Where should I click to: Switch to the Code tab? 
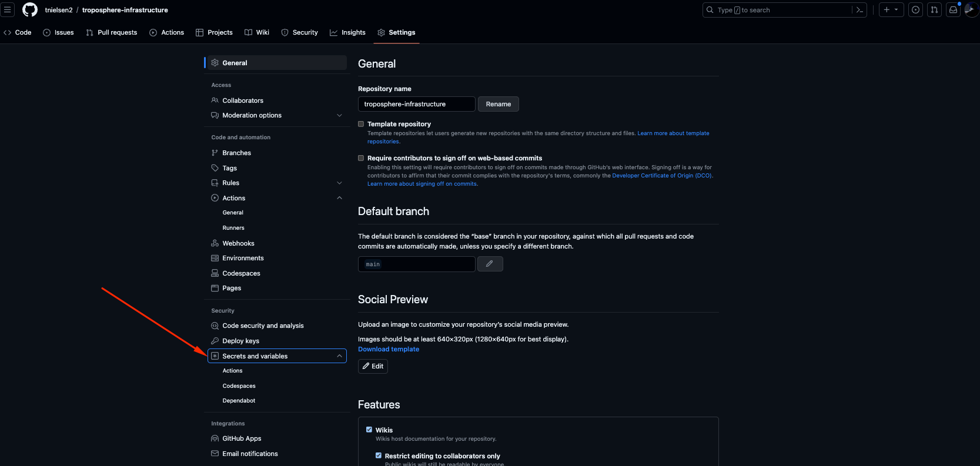(18, 32)
